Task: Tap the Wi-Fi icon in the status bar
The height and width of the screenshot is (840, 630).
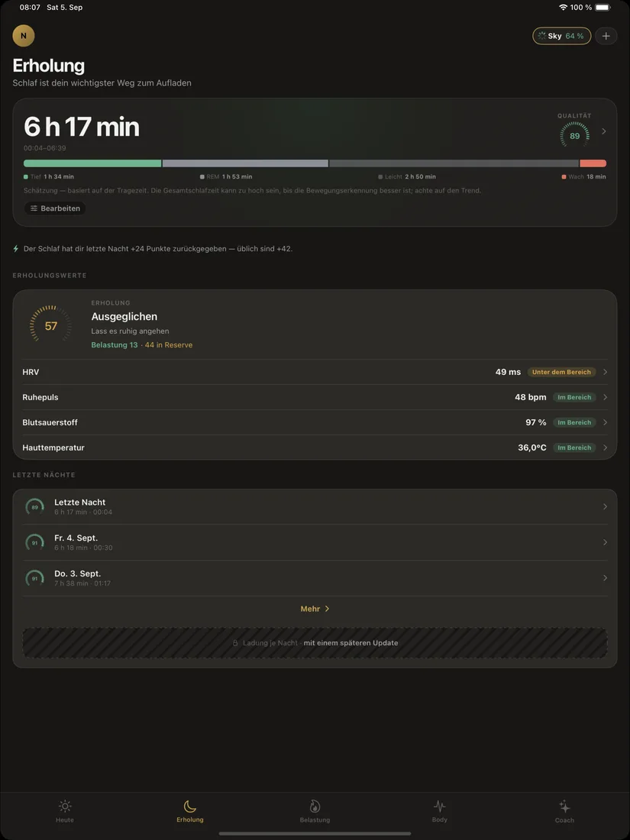Action: point(563,8)
